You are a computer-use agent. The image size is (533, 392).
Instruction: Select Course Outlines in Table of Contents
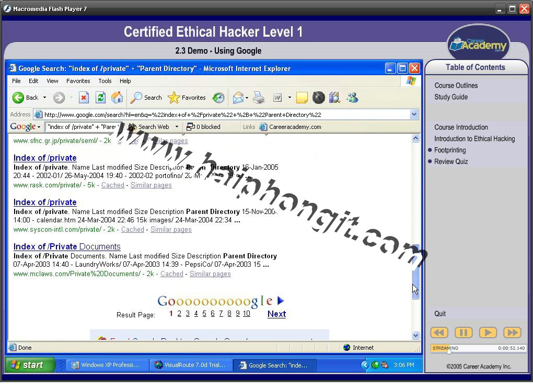click(456, 86)
